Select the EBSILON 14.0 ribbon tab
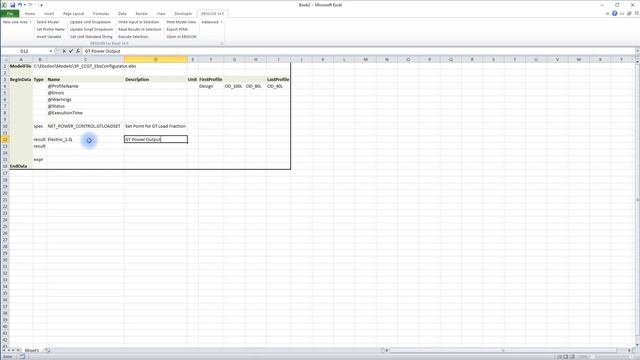The image size is (640, 360). coord(212,13)
